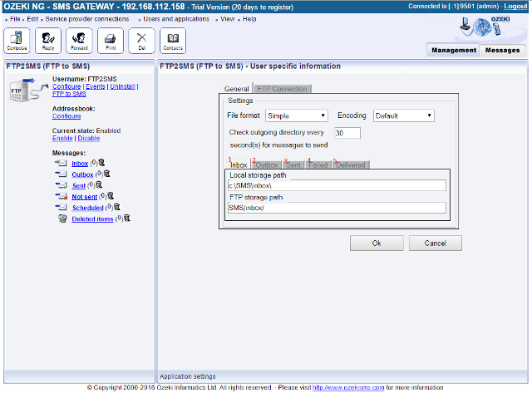The height and width of the screenshot is (393, 532).
Task: Click the Not sent envelope icon
Action: click(61, 196)
